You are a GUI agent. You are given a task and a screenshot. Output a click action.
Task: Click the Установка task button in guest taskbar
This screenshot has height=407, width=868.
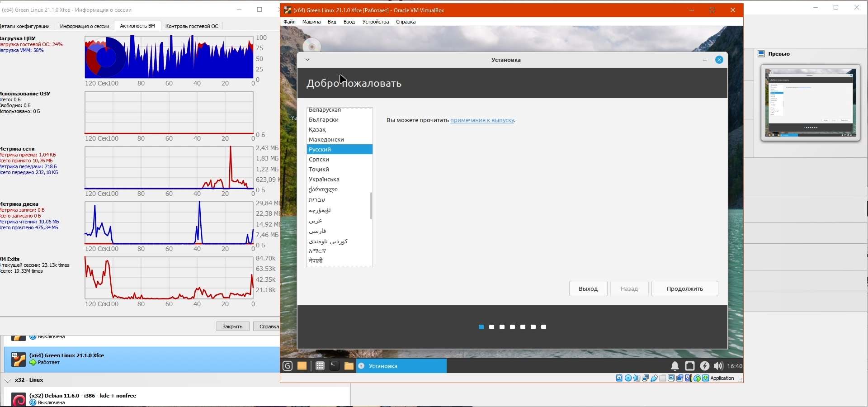tap(401, 366)
